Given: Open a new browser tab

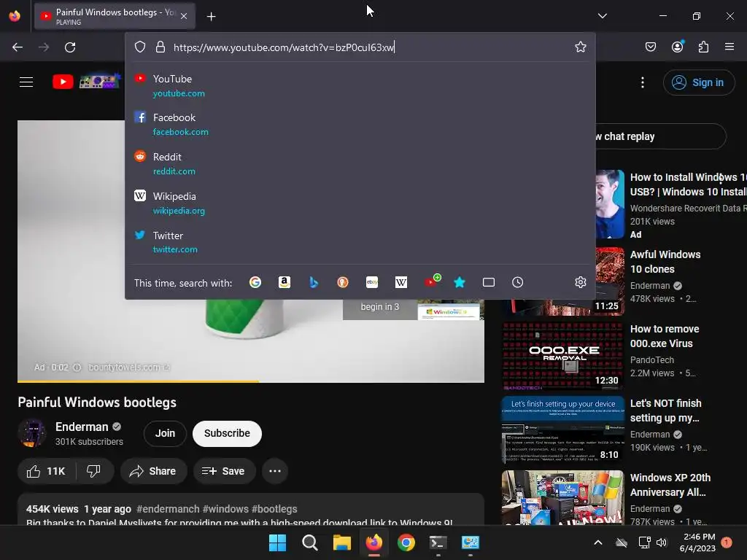Looking at the screenshot, I should (211, 17).
